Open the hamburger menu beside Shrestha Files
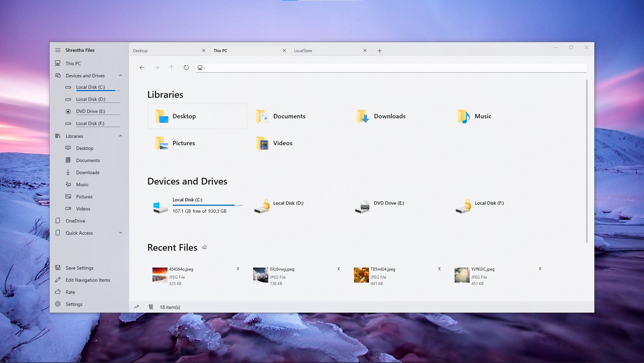Screen dimensions: 644x363 [x=58, y=50]
